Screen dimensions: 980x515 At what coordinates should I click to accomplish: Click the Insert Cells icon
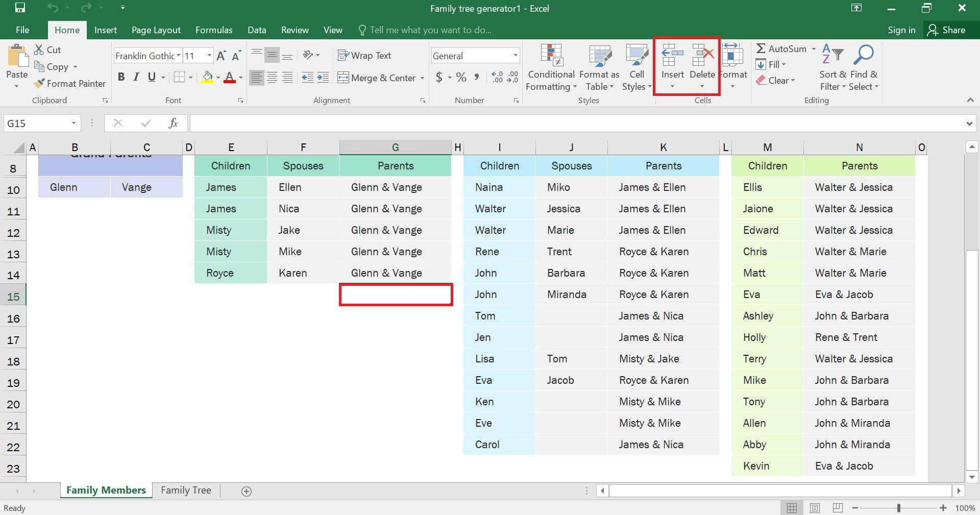(x=672, y=56)
